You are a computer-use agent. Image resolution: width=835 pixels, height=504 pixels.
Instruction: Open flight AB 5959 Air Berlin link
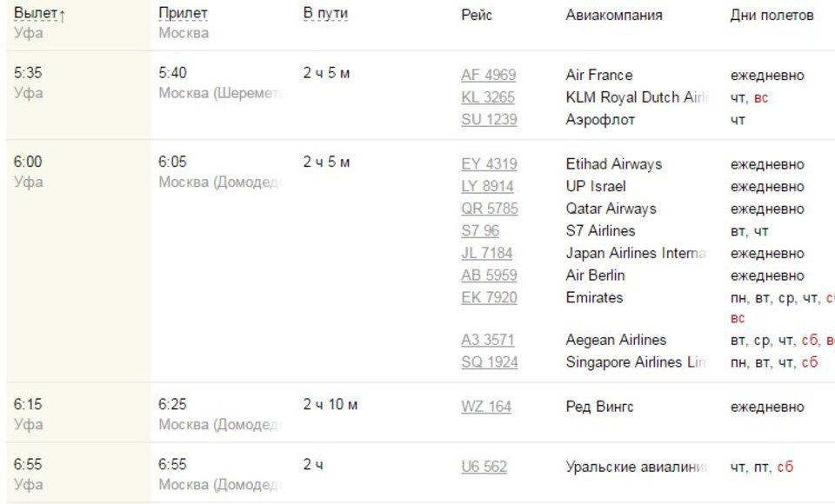coord(489,275)
